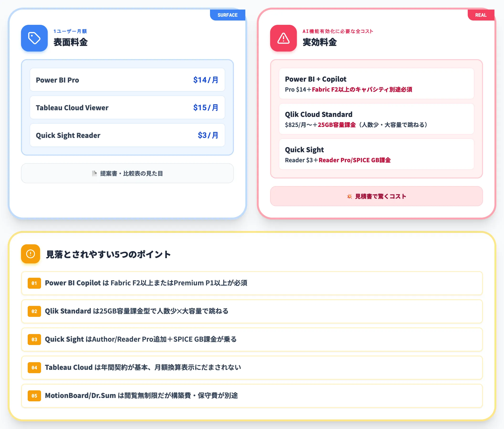Select the Quick Sight Author/Reader Pro point
The image size is (504, 429).
[252, 340]
